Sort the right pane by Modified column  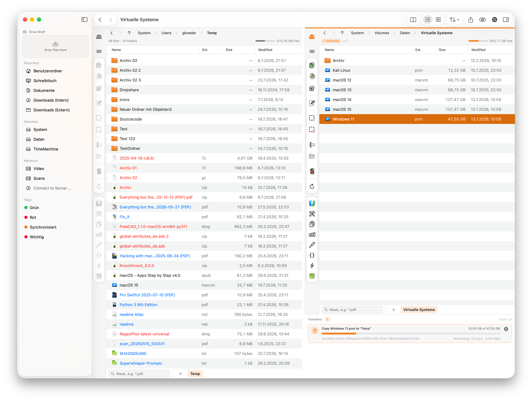478,50
